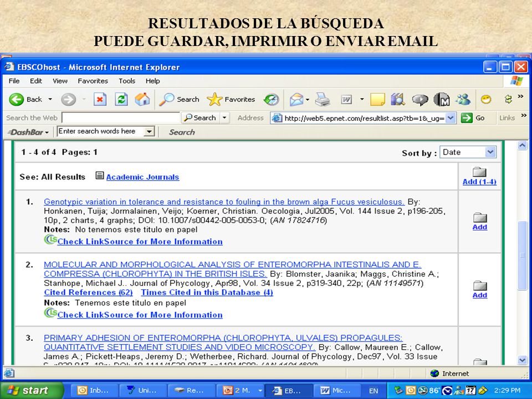The image size is (532, 399).
Task: Click the Academic Journals document icon
Action: [x=99, y=176]
